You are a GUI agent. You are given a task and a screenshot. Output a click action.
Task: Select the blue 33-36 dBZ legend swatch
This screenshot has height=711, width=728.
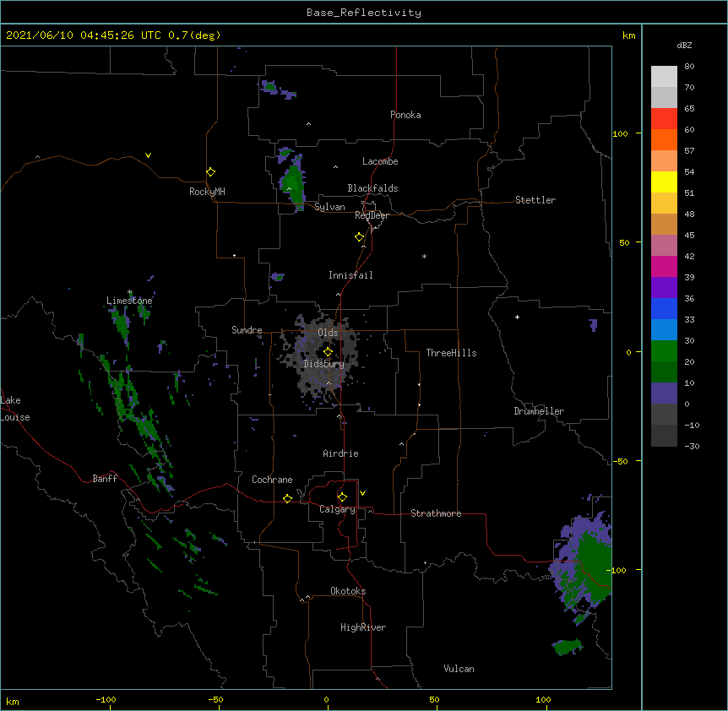[x=664, y=309]
